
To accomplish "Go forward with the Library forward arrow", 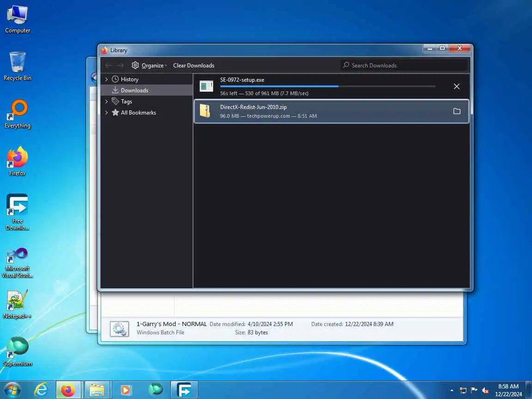I will 120,66.
